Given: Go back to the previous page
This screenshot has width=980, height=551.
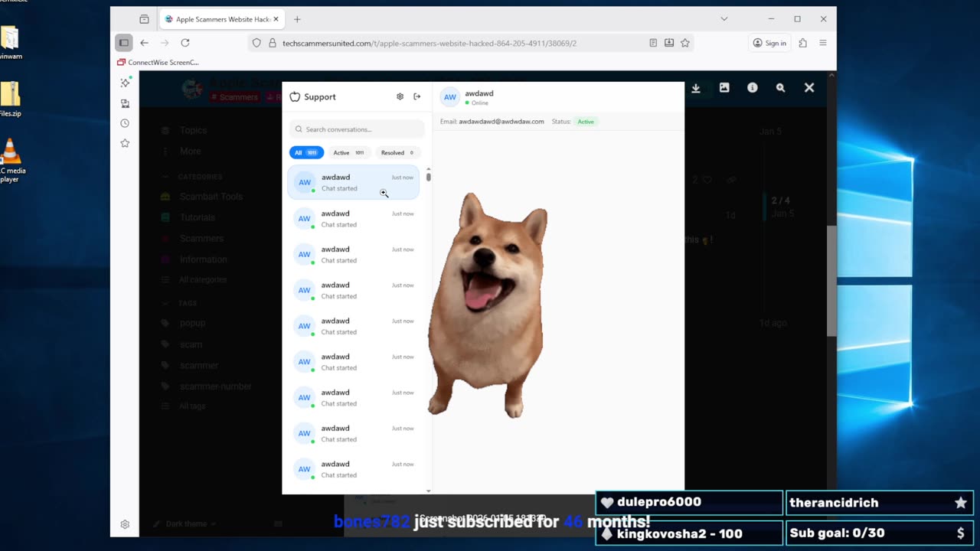Looking at the screenshot, I should 144,43.
